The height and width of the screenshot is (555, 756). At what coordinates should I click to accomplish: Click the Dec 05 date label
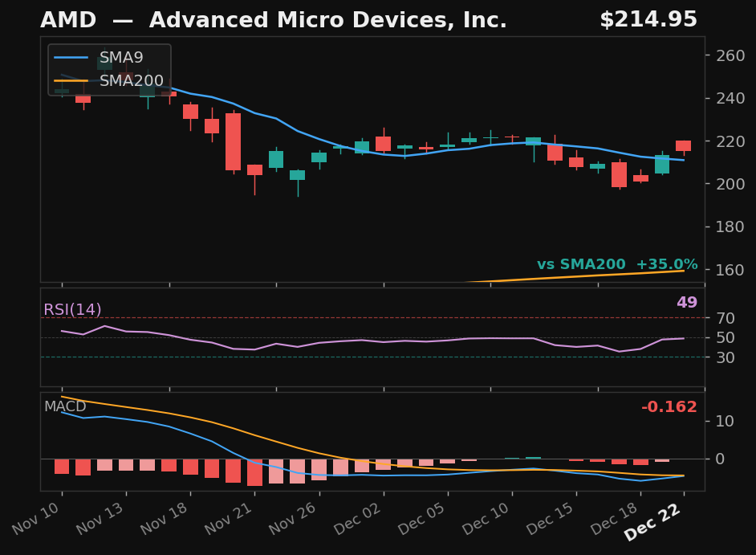point(422,518)
